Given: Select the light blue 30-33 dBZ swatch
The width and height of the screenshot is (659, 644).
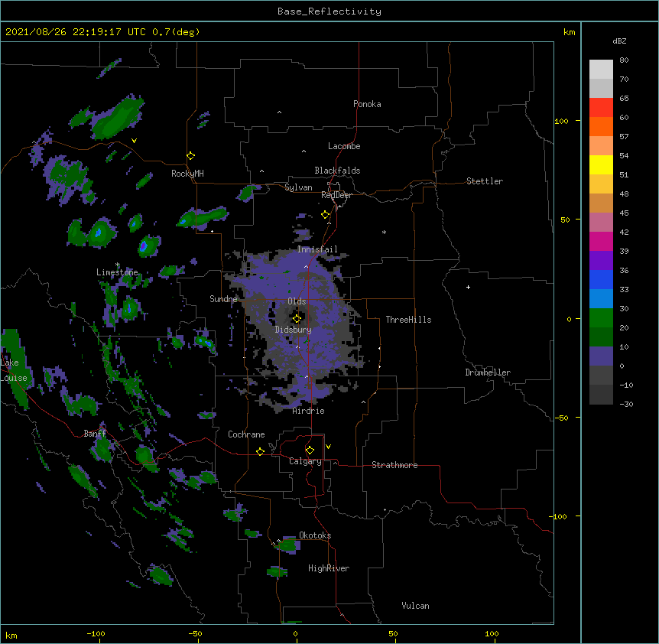Looking at the screenshot, I should pos(601,298).
